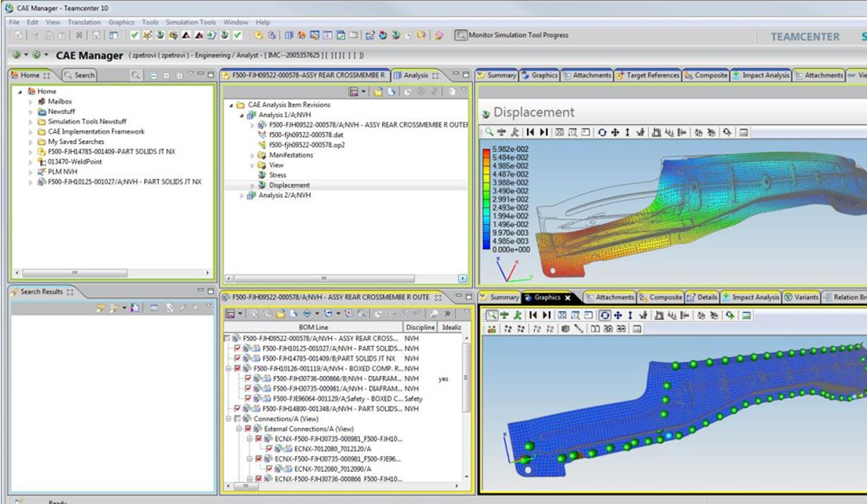Toggle checkbox for F500-FJH10126-001119 BOXED COMP line

(x=238, y=369)
